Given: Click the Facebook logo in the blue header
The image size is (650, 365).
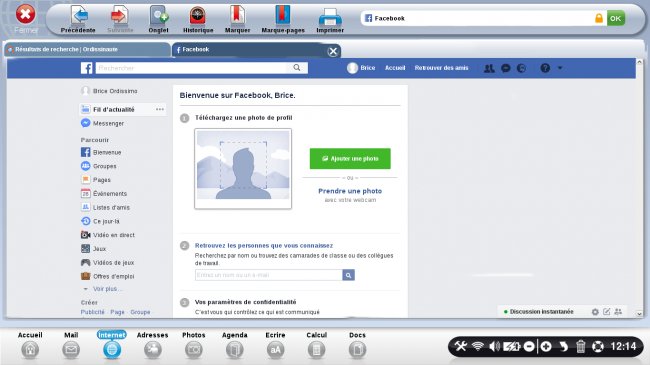Looking at the screenshot, I should (87, 68).
